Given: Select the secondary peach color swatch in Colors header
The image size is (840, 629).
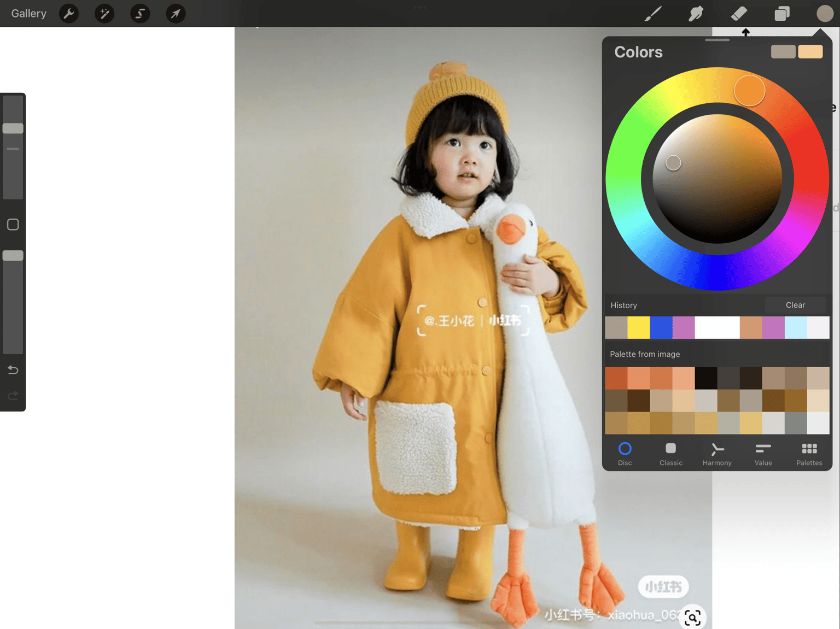Looking at the screenshot, I should click(x=810, y=51).
